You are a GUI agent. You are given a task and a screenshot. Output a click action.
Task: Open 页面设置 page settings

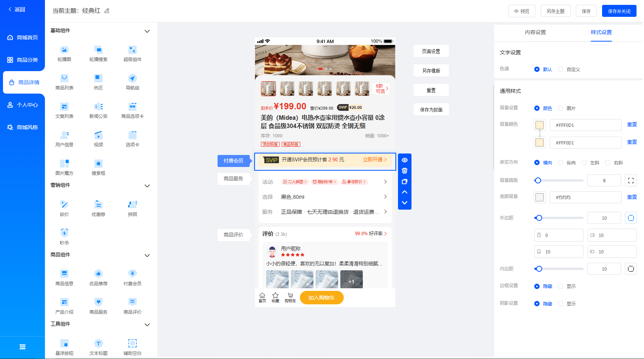tap(431, 51)
